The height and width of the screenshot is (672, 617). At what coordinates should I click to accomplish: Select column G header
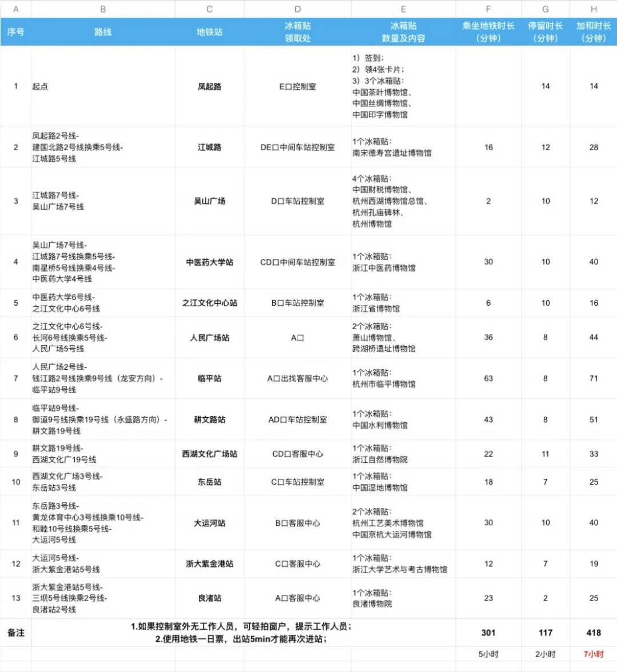click(x=546, y=9)
